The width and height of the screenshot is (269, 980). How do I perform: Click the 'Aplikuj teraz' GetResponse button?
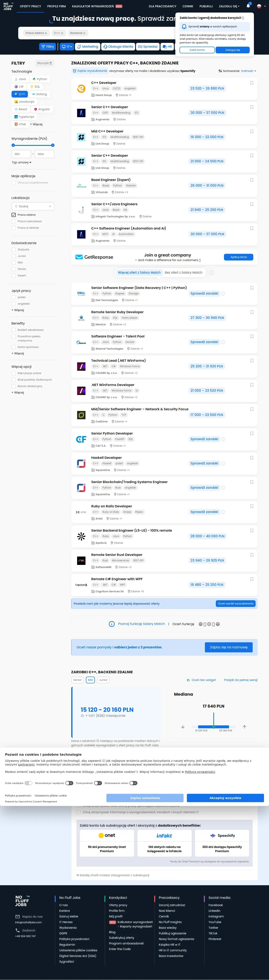pyautogui.click(x=239, y=257)
